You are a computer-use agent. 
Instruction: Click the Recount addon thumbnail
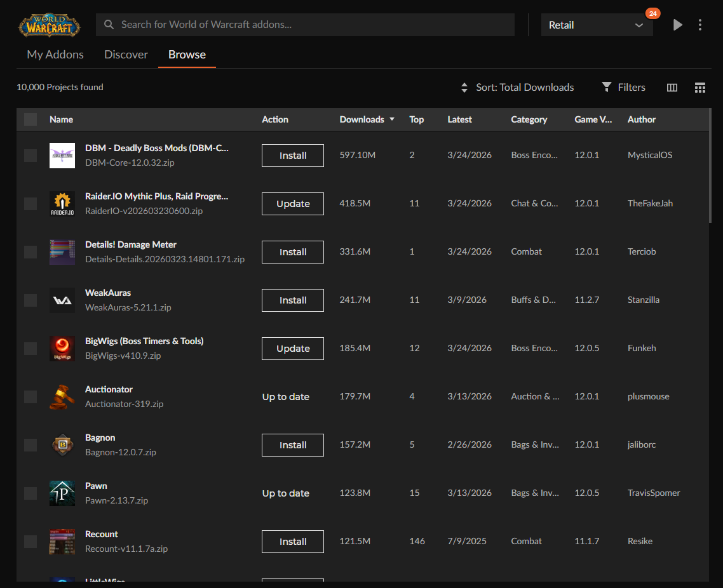point(62,542)
